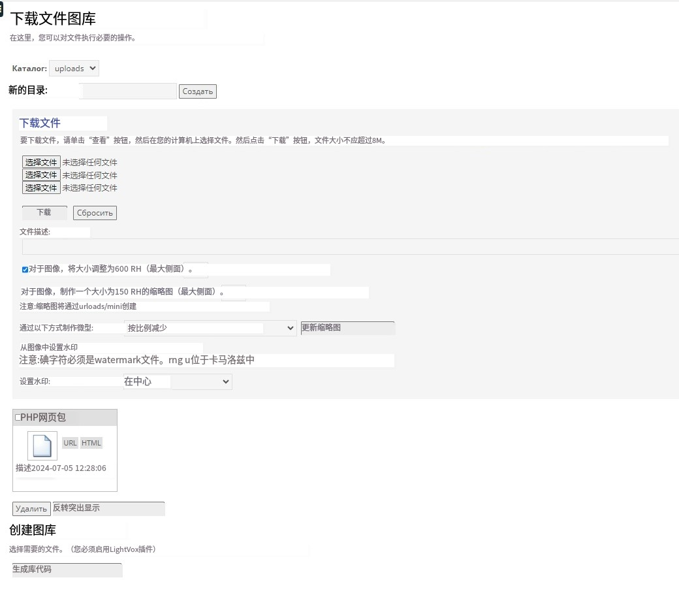The image size is (679, 616).
Task: Copy the file's URL link button
Action: 70,443
